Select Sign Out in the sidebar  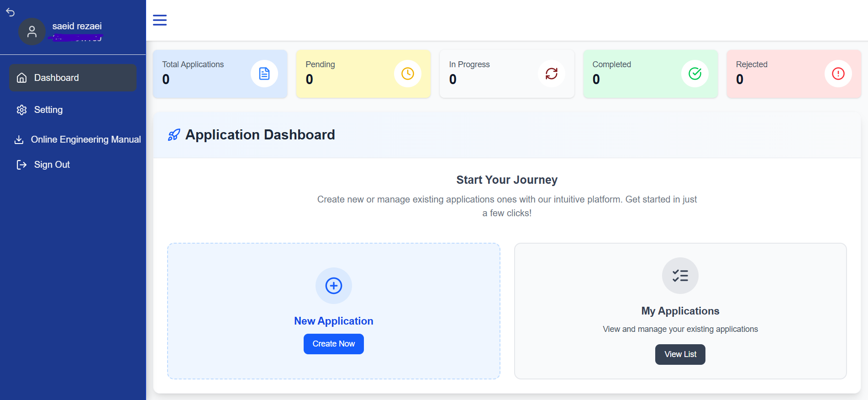click(73, 165)
